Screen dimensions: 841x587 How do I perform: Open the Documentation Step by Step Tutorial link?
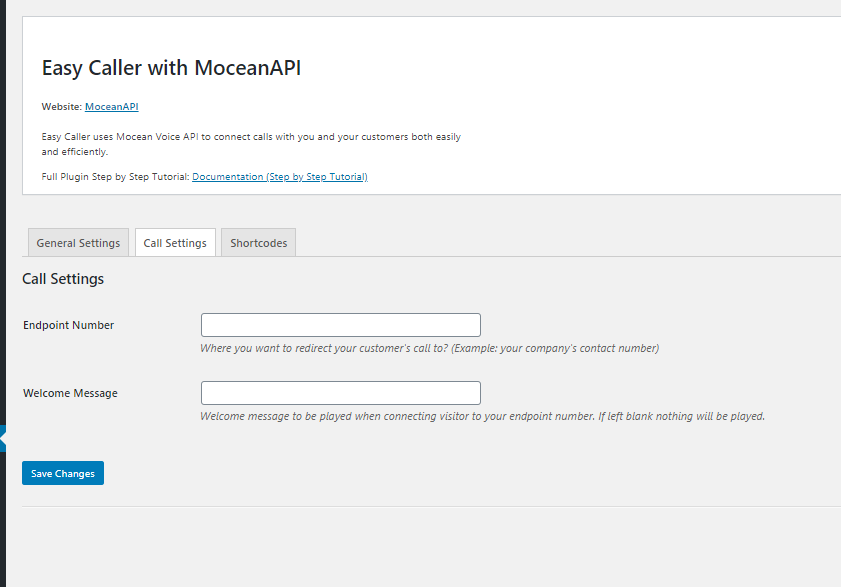click(x=280, y=177)
